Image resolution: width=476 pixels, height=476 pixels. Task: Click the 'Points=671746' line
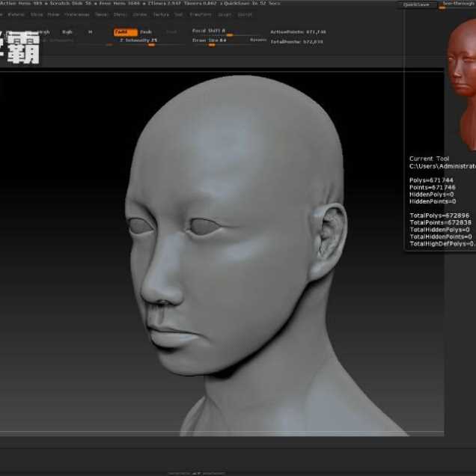(x=433, y=188)
